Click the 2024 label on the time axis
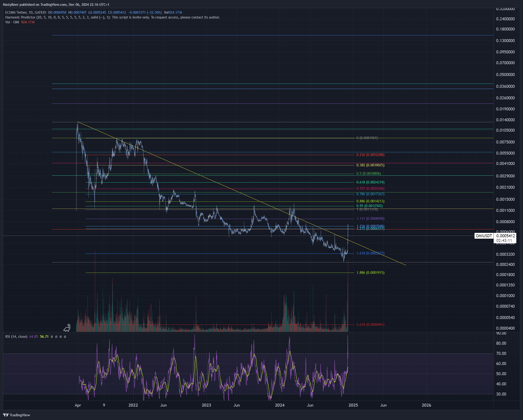The image size is (523, 420). click(x=280, y=405)
